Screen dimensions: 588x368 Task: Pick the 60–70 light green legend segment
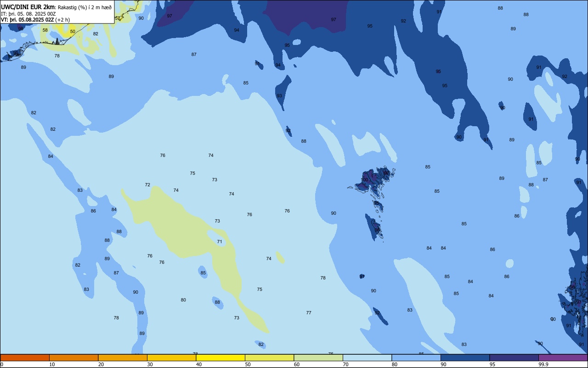point(318,357)
